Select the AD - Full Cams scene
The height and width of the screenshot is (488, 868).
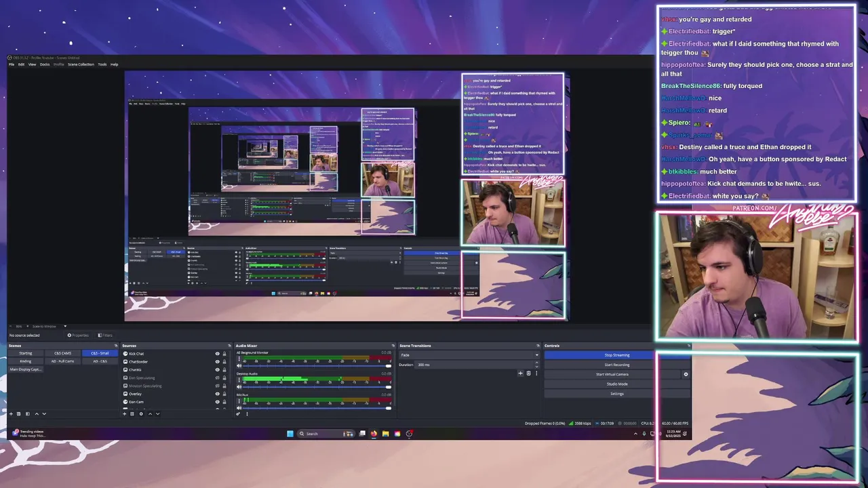[x=62, y=361]
